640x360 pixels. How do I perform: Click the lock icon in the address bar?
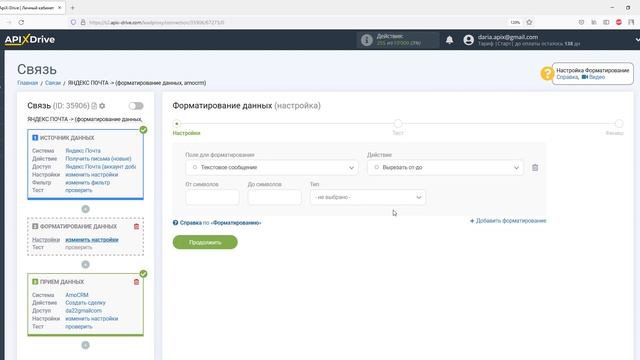point(83,22)
